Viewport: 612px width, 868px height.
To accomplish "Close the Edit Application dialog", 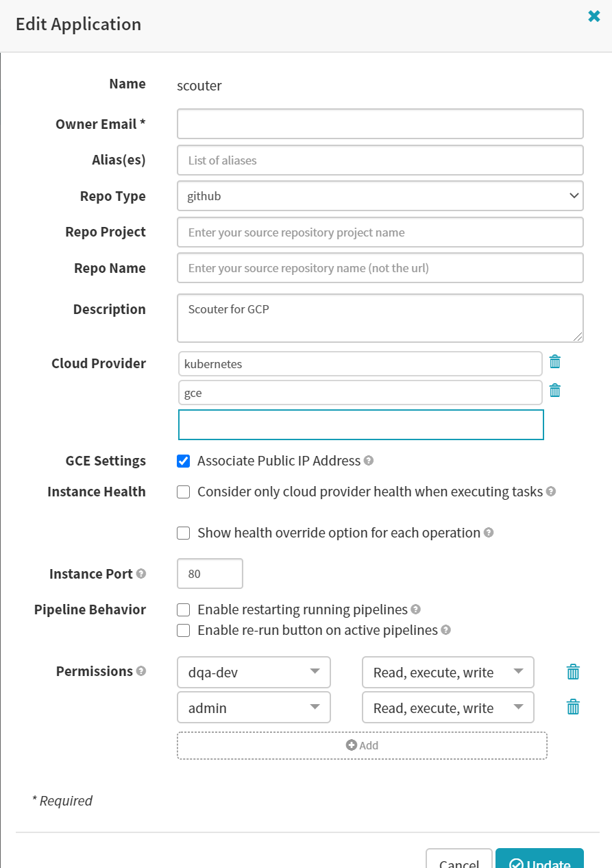I will (x=593, y=16).
